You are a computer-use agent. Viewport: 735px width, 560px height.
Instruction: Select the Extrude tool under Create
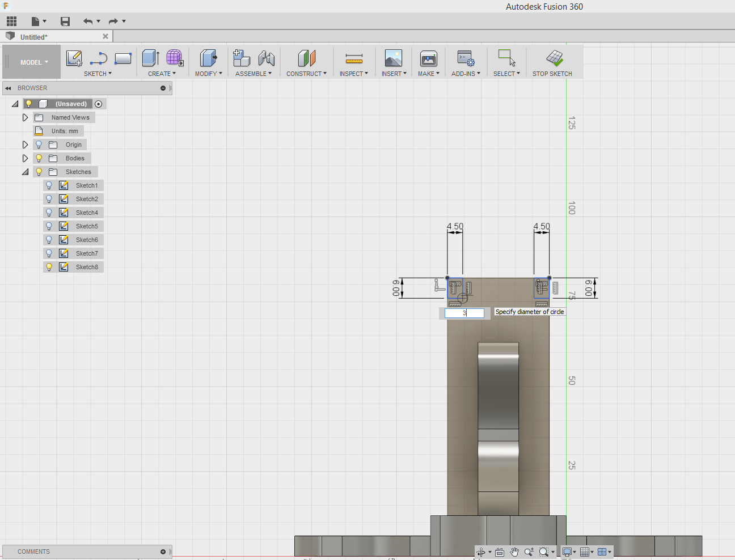coord(150,58)
